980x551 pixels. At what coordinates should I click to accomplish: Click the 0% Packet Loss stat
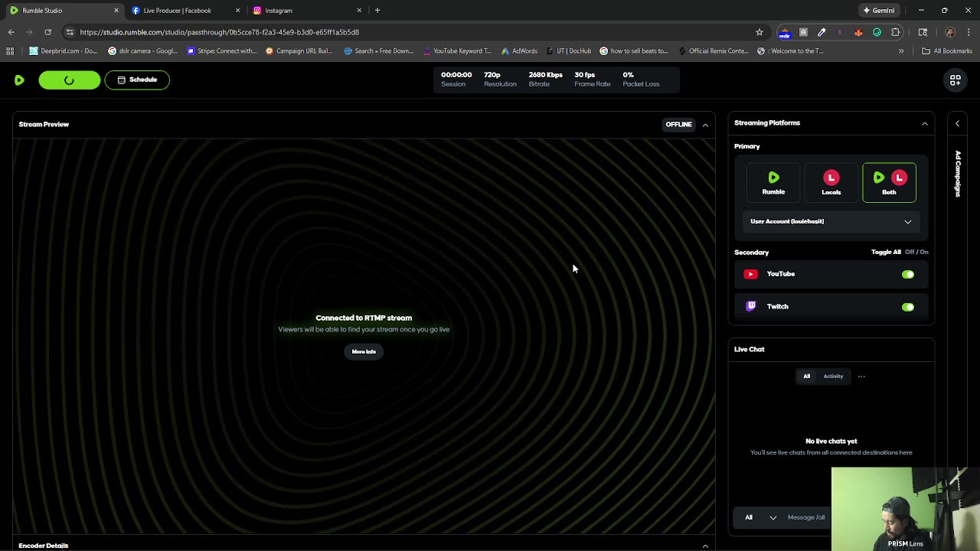click(641, 79)
